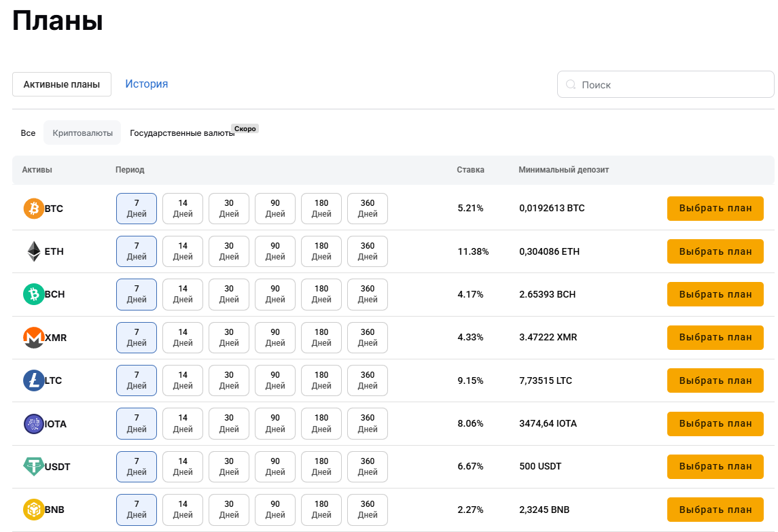Click Выбрать план for LTC

point(715,380)
